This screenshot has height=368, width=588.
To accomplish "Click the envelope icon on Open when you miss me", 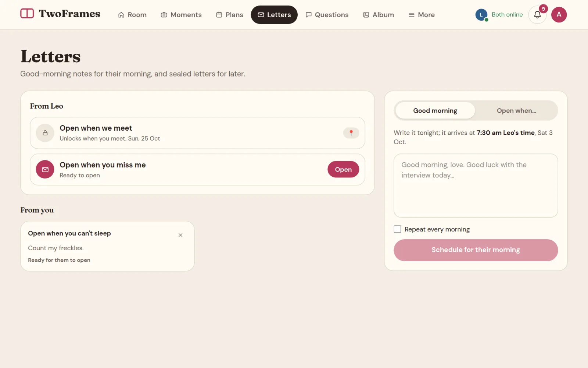I will coord(45,170).
